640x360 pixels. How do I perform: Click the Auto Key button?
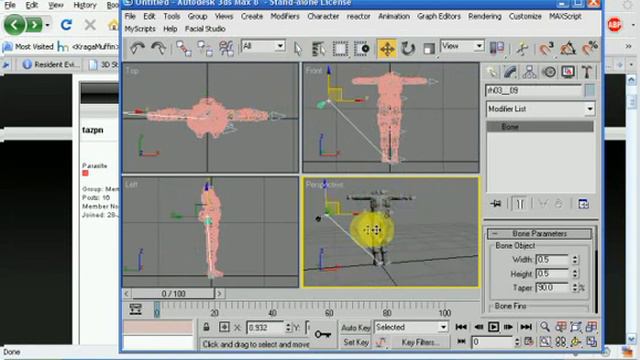click(x=356, y=327)
